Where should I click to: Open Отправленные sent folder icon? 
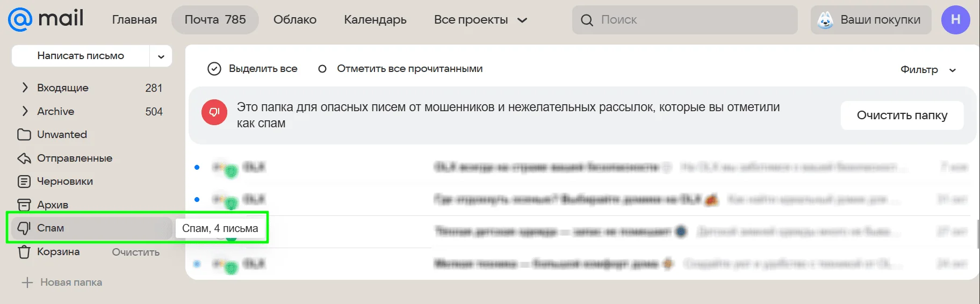24,158
